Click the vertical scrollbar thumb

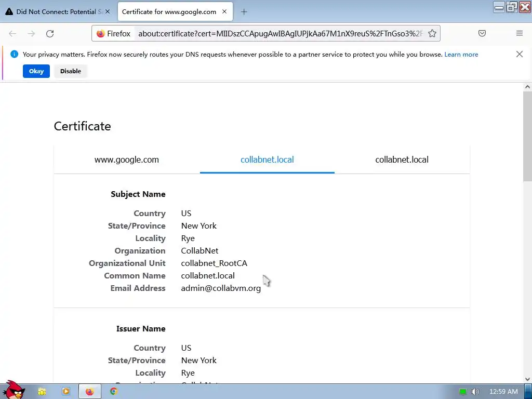[x=527, y=137]
